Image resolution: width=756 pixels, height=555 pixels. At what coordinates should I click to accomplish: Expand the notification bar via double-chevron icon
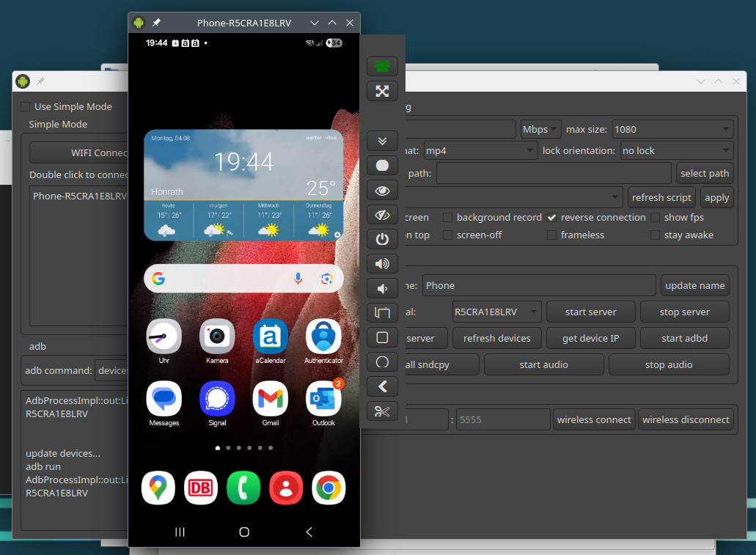(382, 141)
